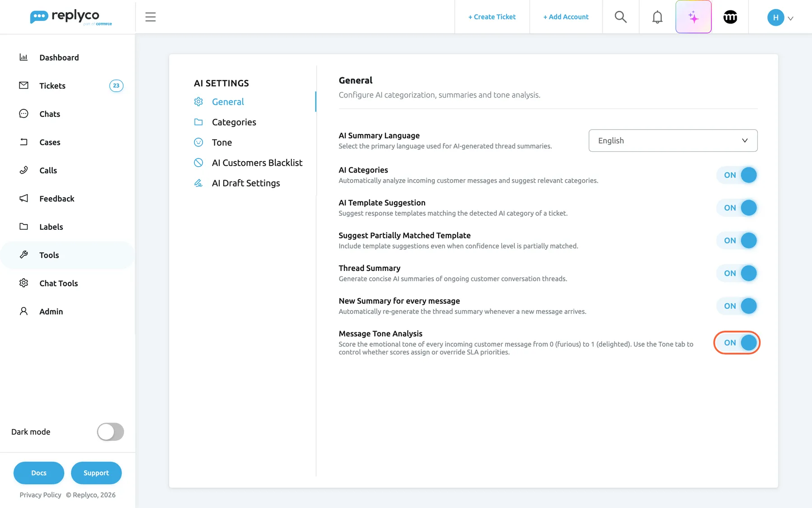812x508 pixels.
Task: Click the Chats bubble icon
Action: (x=23, y=114)
